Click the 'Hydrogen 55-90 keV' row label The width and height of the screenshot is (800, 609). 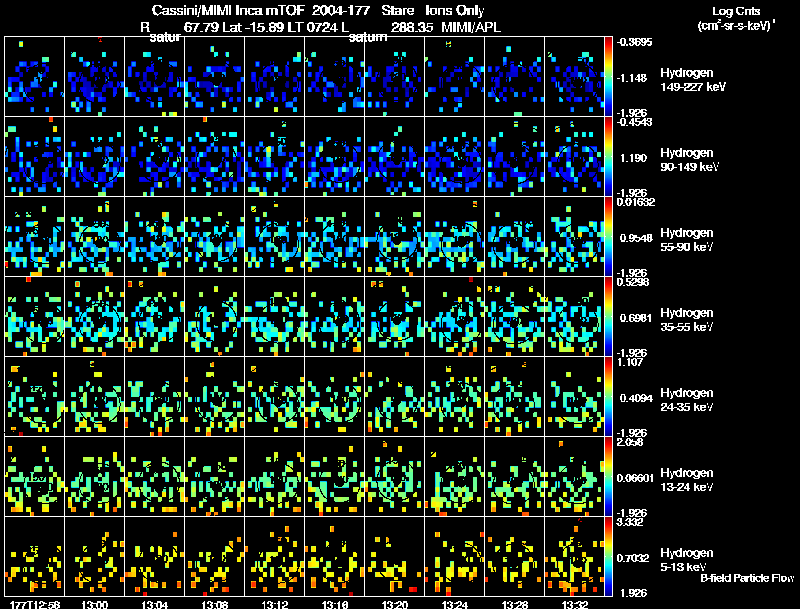tap(687, 240)
